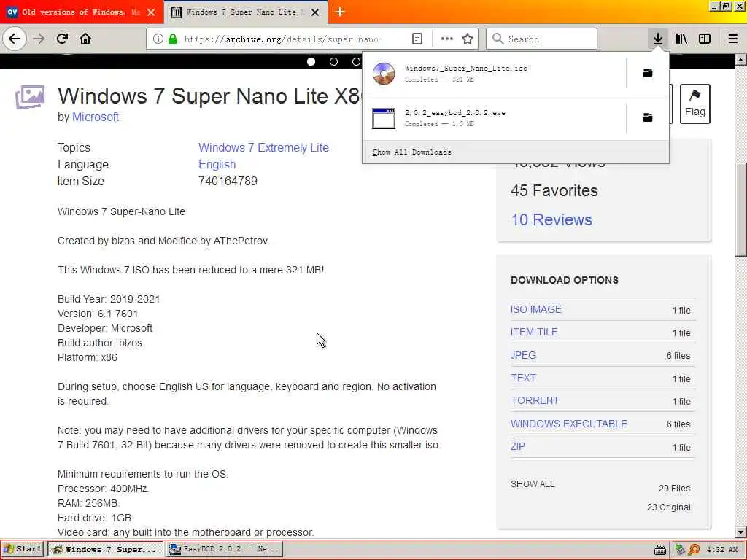
Task: Open a new browser tab
Action: [340, 12]
